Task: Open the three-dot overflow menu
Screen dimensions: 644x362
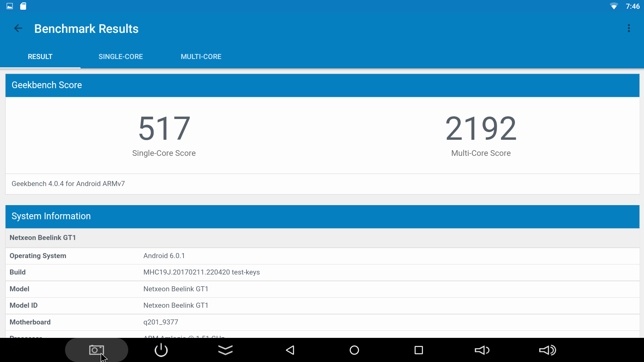Action: (x=629, y=28)
